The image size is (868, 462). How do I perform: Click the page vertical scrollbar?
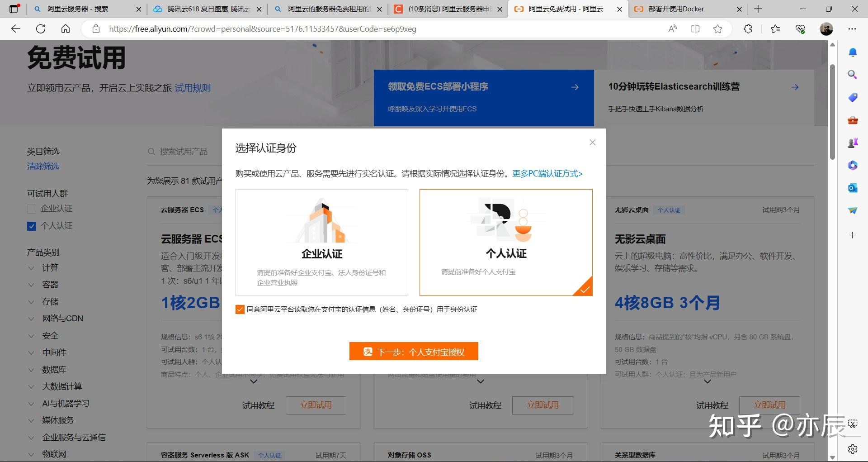tap(832, 112)
